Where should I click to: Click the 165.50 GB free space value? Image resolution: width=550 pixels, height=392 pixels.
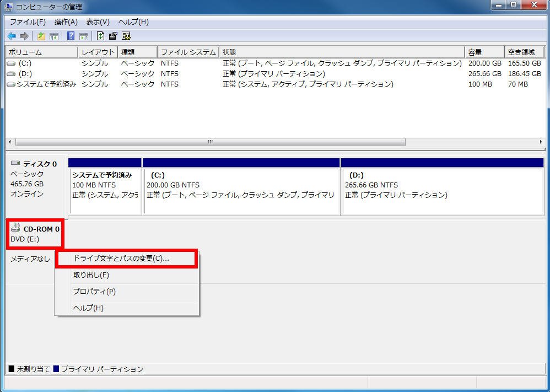(x=525, y=63)
